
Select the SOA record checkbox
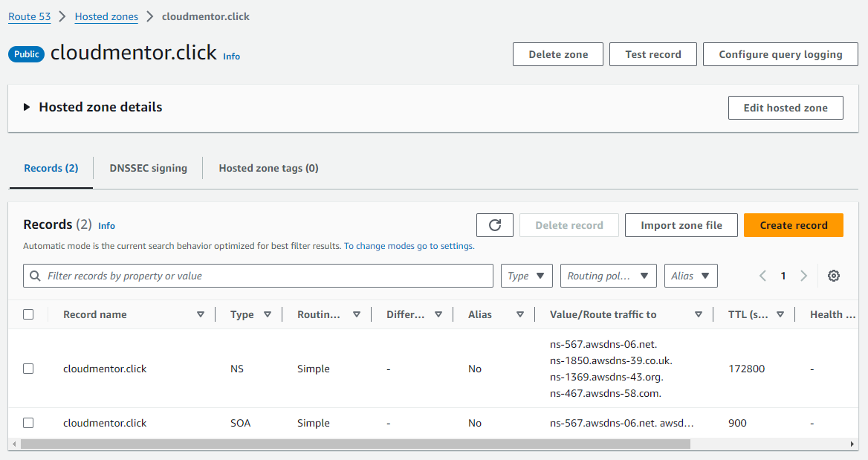(x=28, y=423)
